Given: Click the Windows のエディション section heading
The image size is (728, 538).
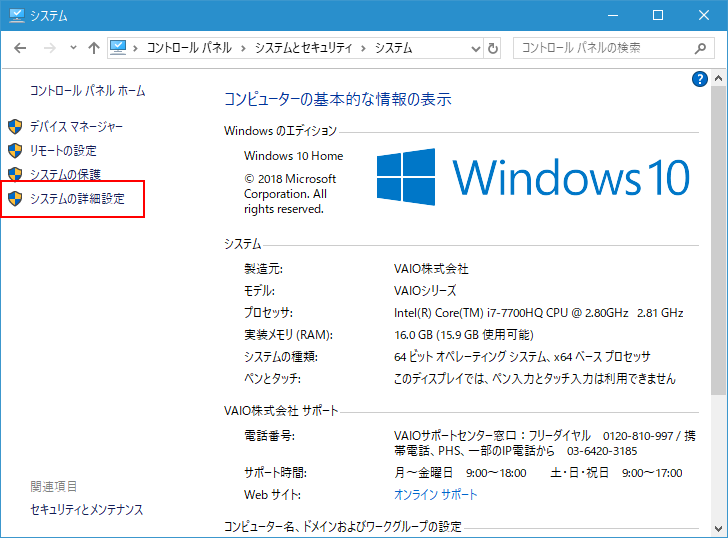Looking at the screenshot, I should tap(280, 131).
